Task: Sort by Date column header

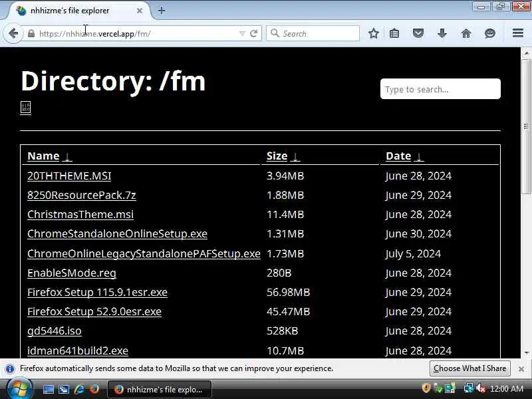Action: 404,156
